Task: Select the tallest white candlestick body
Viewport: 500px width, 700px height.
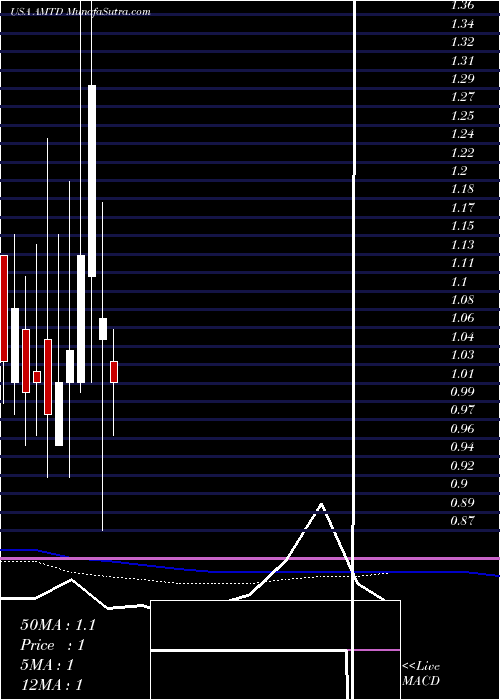Action: [92, 181]
